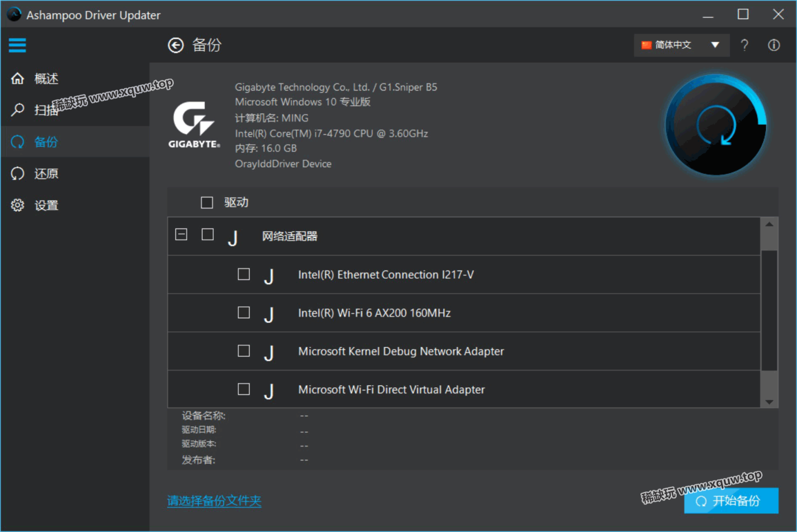
Task: Click device icon beside Intel Ethernet Connection
Action: [x=269, y=276]
